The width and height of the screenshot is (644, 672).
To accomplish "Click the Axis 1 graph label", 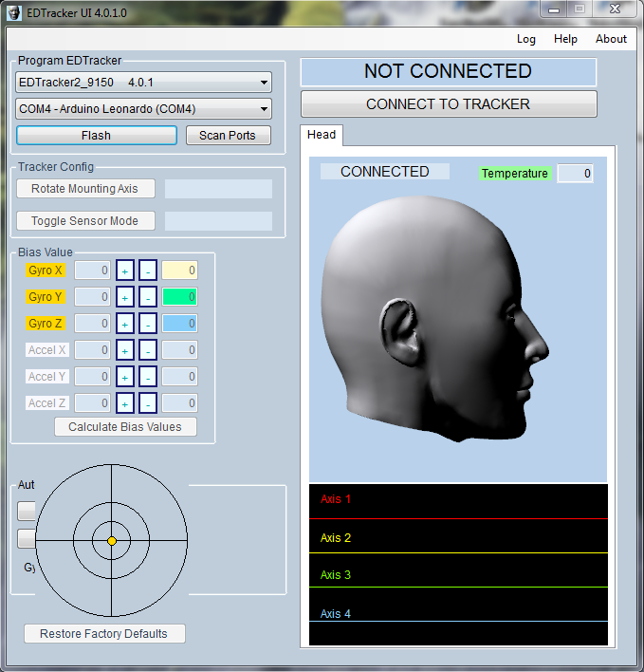I will 336,499.
